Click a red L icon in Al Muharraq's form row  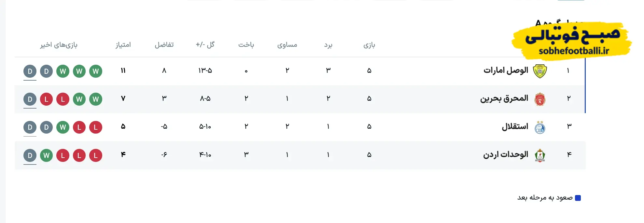(x=63, y=99)
